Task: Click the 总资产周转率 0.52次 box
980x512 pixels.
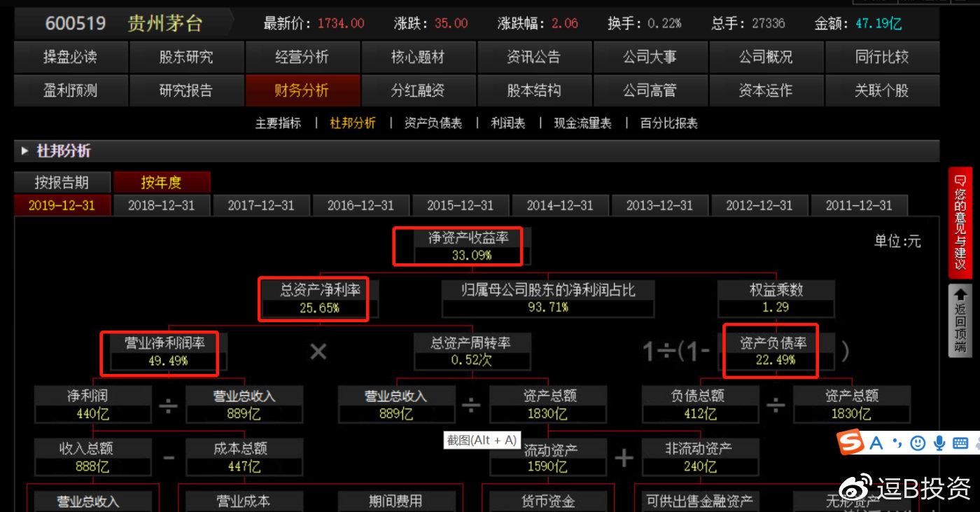Action: [472, 352]
